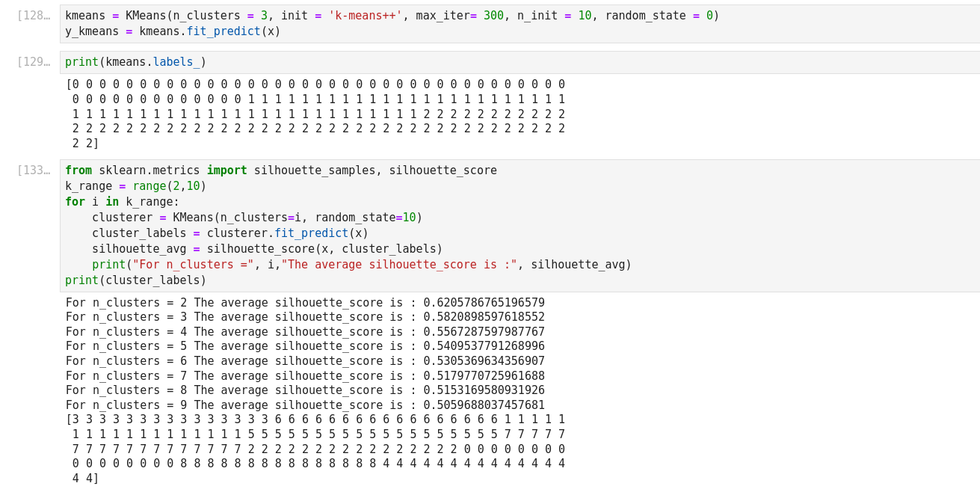Click the [133] cell execution prompt
Viewport: 980px width, 492px height.
pyautogui.click(x=34, y=170)
